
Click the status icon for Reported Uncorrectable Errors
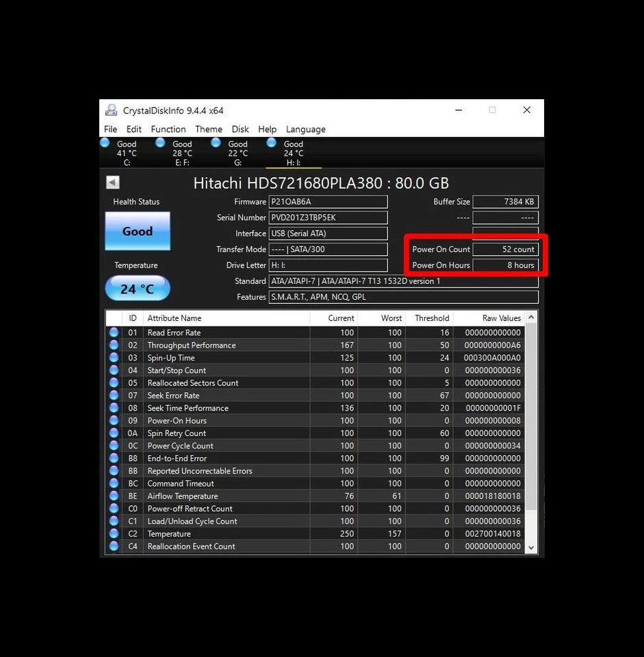114,471
